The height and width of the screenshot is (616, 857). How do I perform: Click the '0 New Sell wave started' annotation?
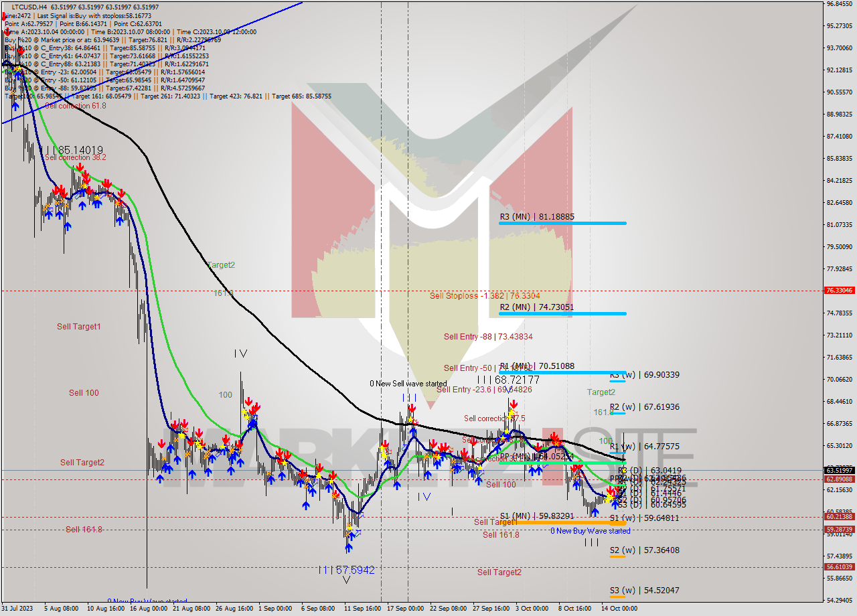coord(408,384)
